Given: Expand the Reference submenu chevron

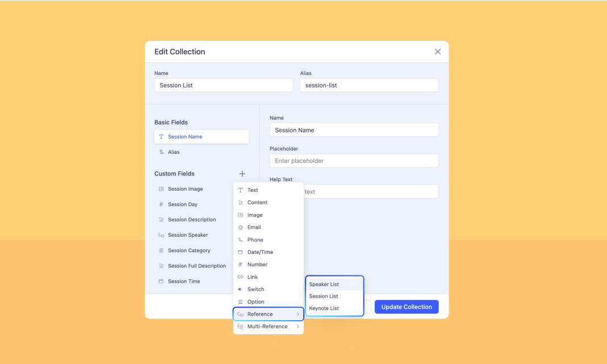Looking at the screenshot, I should pyautogui.click(x=298, y=314).
